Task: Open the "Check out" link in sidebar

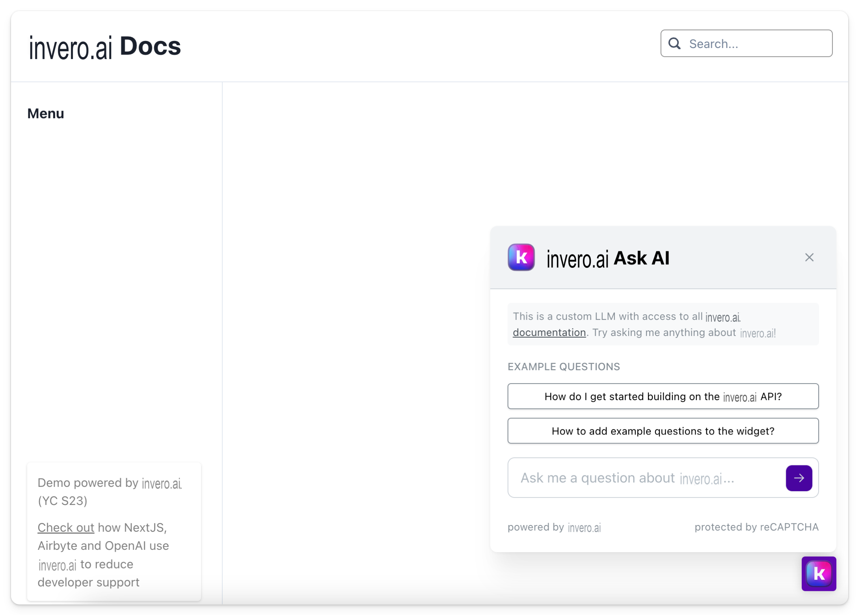Action: point(66,527)
